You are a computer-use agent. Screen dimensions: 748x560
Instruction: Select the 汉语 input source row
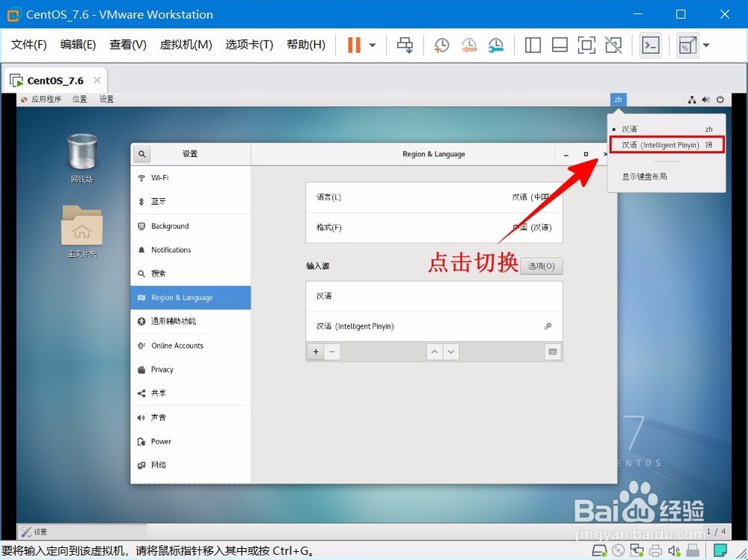coord(434,296)
